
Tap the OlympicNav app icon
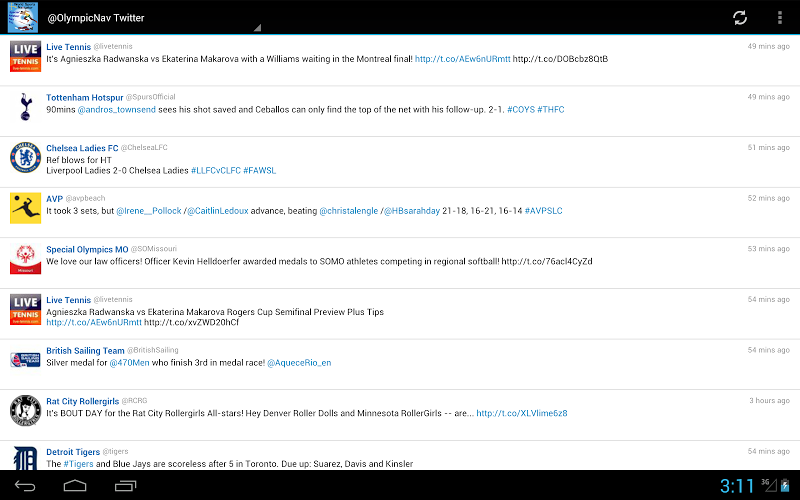point(20,17)
